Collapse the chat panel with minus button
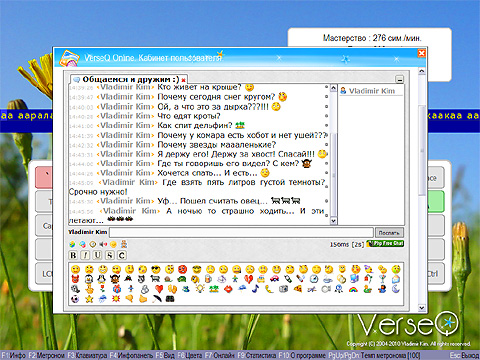Screen dimensions: 480x360 click(399, 79)
